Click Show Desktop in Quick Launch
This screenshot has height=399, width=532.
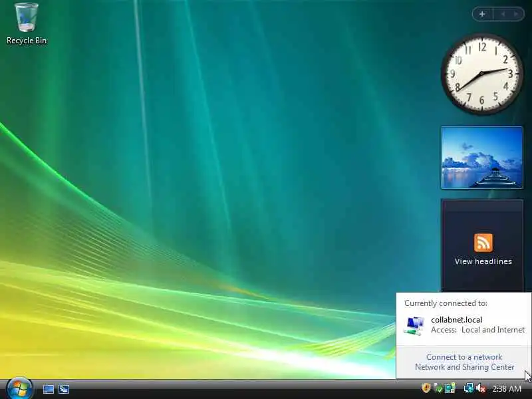[x=48, y=389]
